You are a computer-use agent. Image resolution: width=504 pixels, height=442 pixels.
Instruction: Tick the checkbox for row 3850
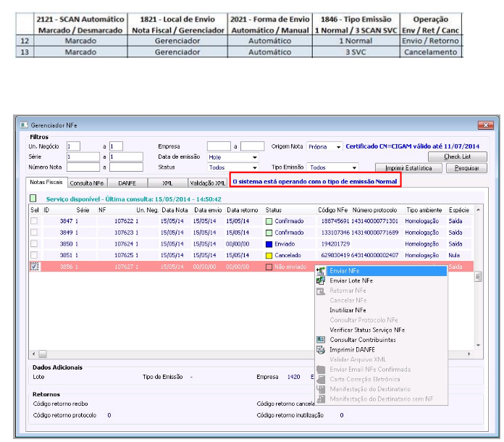click(x=34, y=244)
